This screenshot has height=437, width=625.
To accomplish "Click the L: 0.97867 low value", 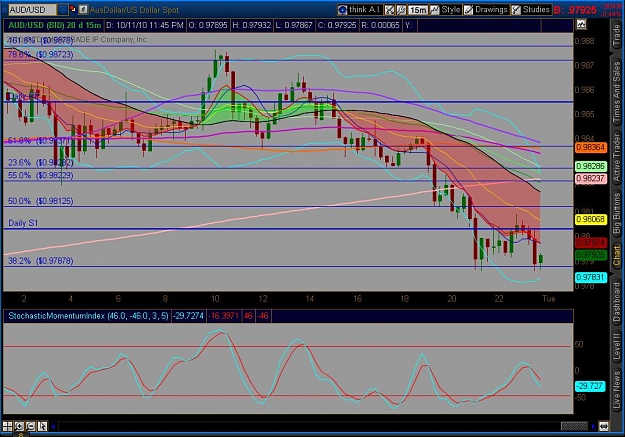I will coord(294,25).
